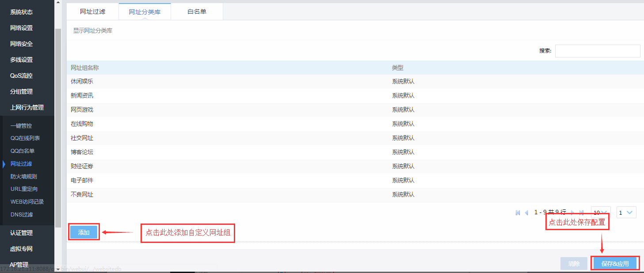
Task: Open the rows-per-page dropdown showing 10
Action: tap(601, 212)
